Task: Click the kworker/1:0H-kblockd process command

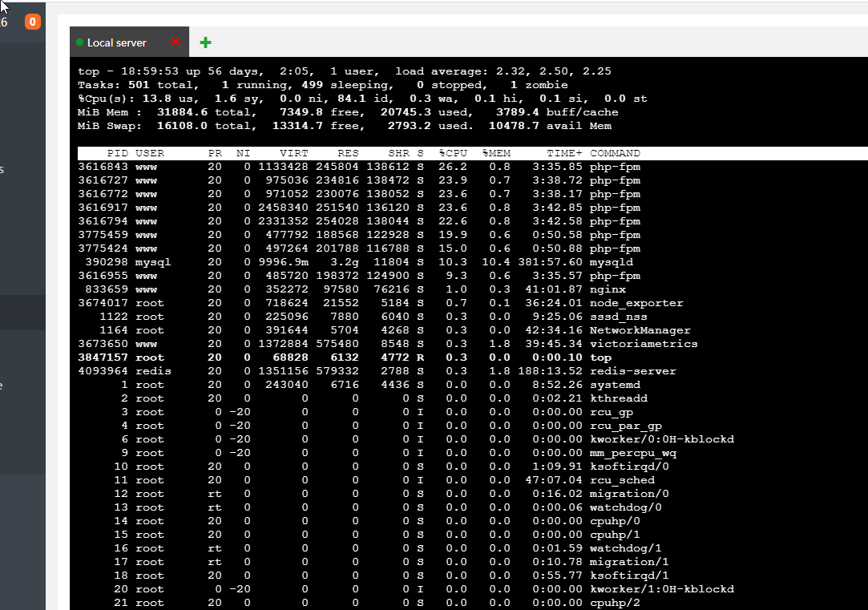Action: [662, 589]
